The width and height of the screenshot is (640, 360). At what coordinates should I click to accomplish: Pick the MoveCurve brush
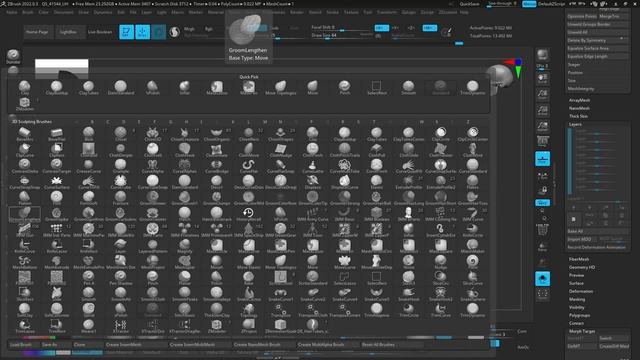(344, 262)
